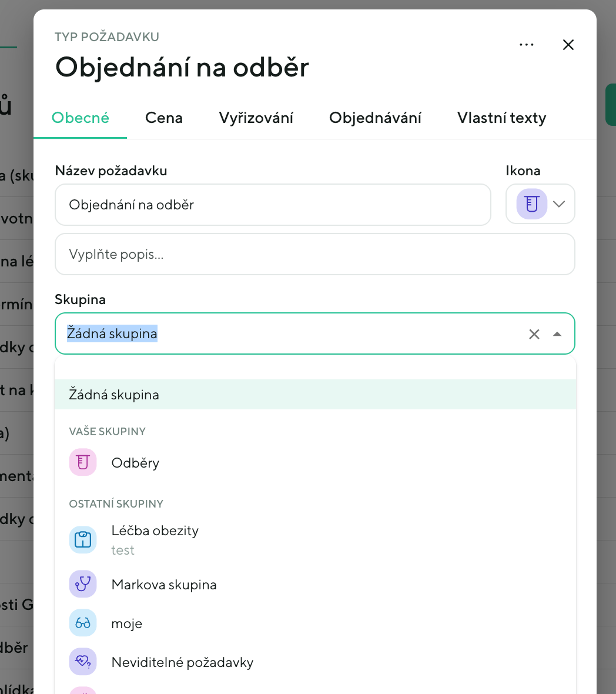Select the Léčba obezity group entry

click(x=155, y=530)
